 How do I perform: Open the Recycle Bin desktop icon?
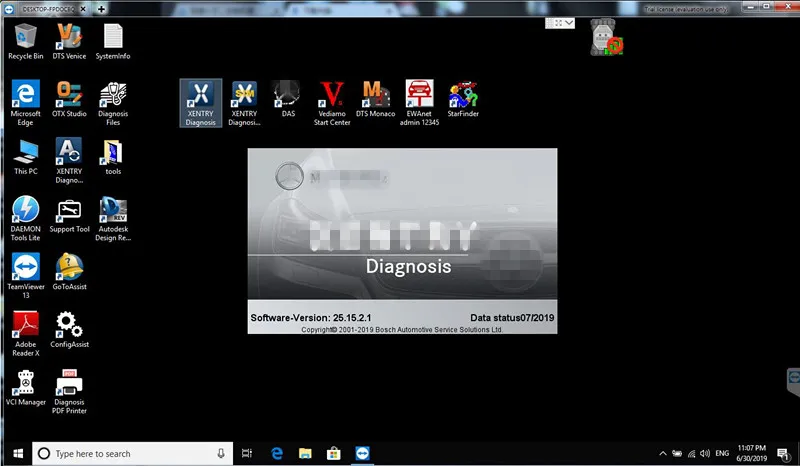[x=26, y=41]
